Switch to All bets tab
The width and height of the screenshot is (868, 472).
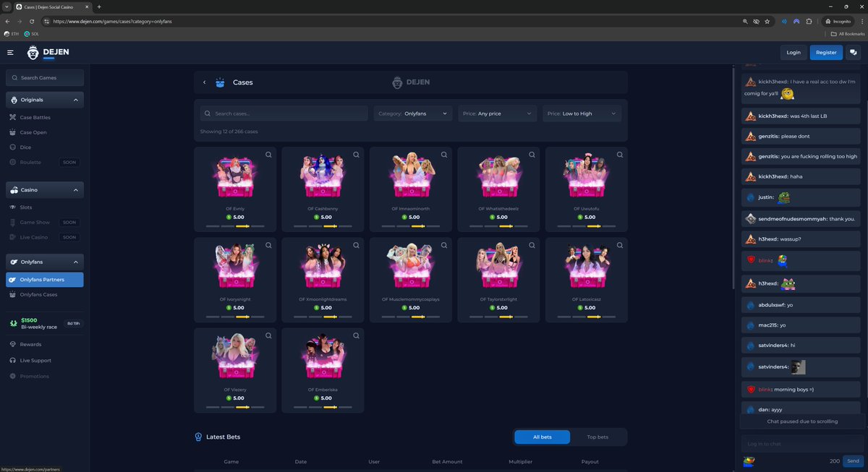[542, 437]
